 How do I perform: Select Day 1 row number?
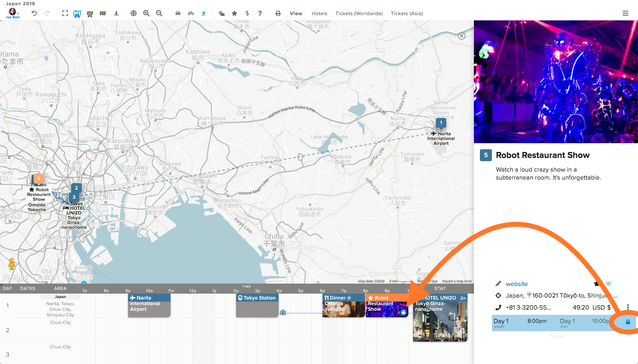tap(7, 305)
